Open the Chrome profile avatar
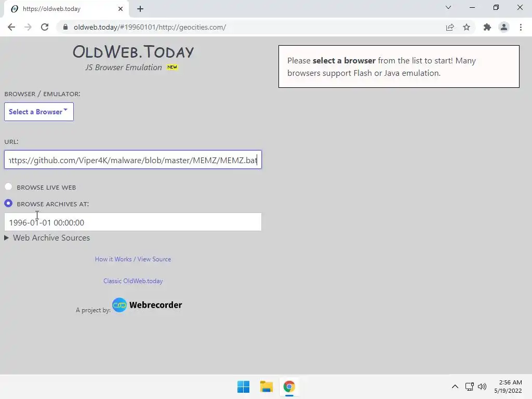 [504, 27]
